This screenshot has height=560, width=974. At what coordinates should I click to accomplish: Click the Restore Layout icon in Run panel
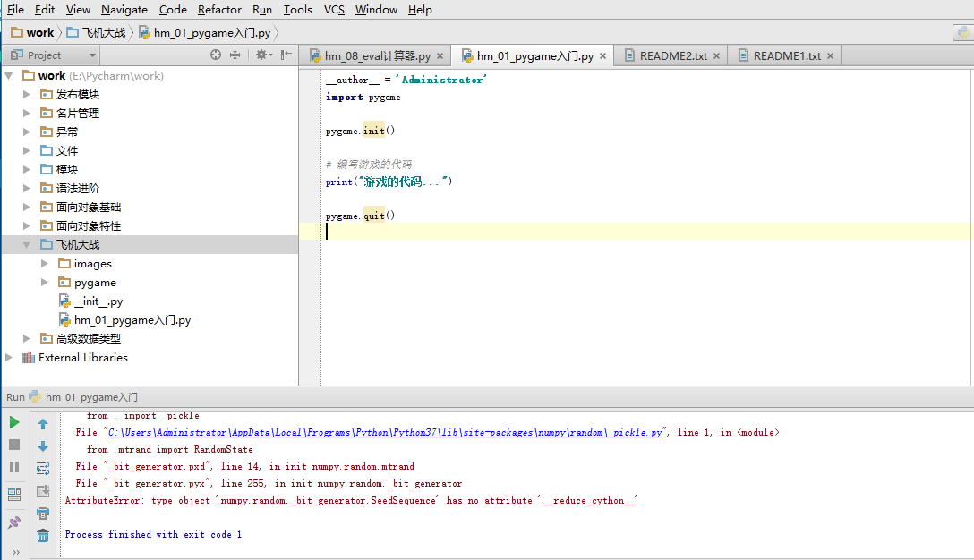coord(14,495)
